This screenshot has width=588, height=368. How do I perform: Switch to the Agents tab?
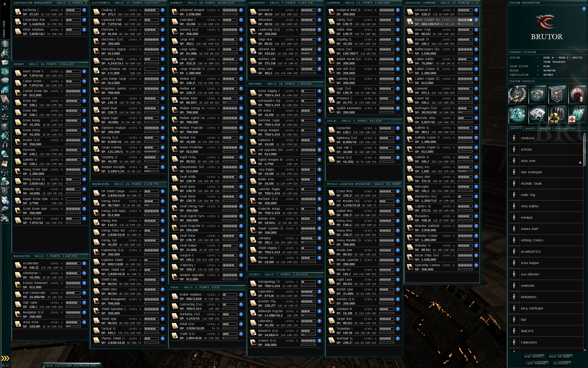(x=530, y=128)
